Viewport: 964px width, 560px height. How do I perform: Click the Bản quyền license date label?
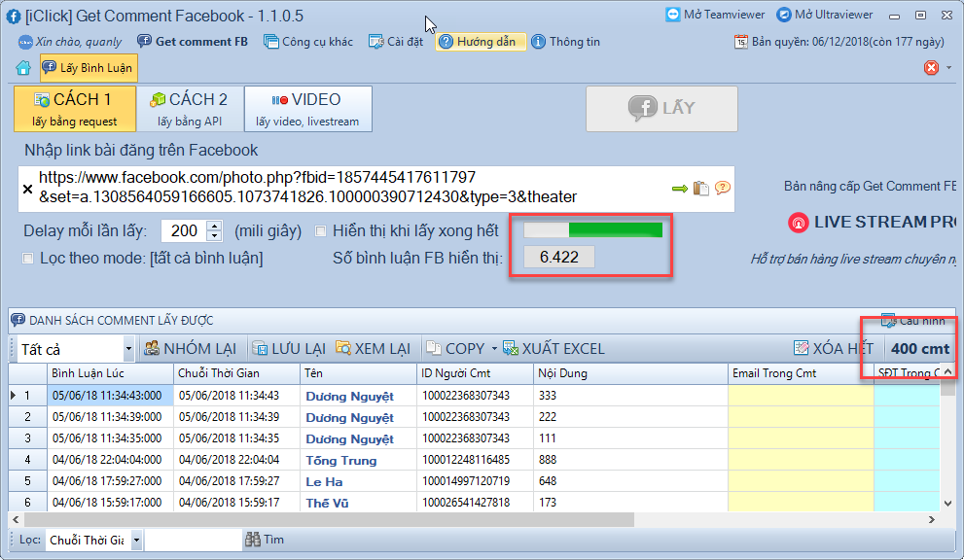point(839,42)
